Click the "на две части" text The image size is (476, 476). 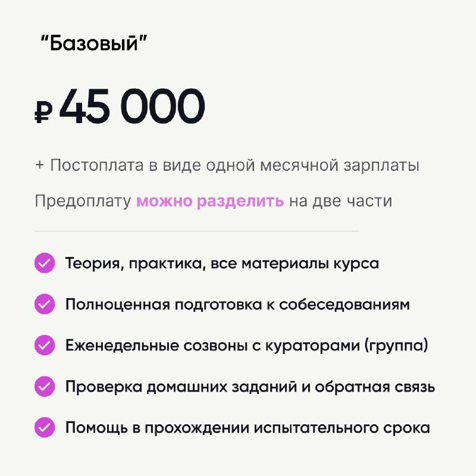340,201
